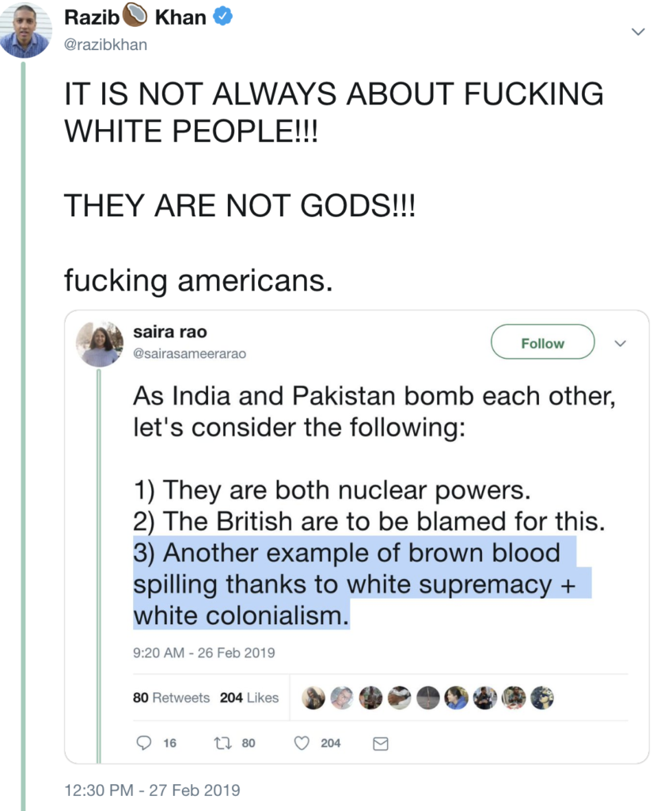Like the quoted tweet with heart icon

tap(301, 743)
